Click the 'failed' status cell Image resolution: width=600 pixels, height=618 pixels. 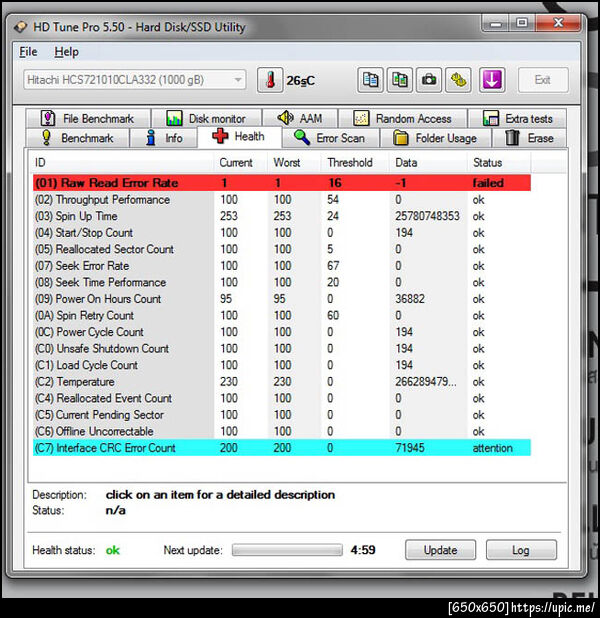click(488, 183)
